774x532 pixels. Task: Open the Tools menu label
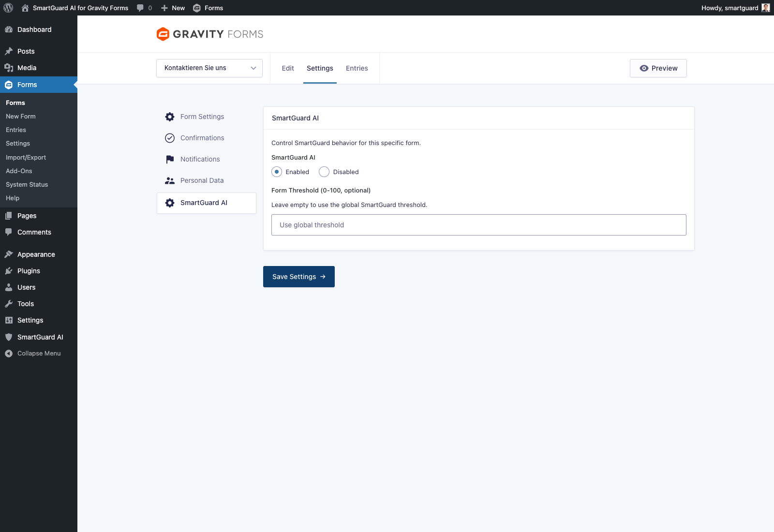coord(26,304)
